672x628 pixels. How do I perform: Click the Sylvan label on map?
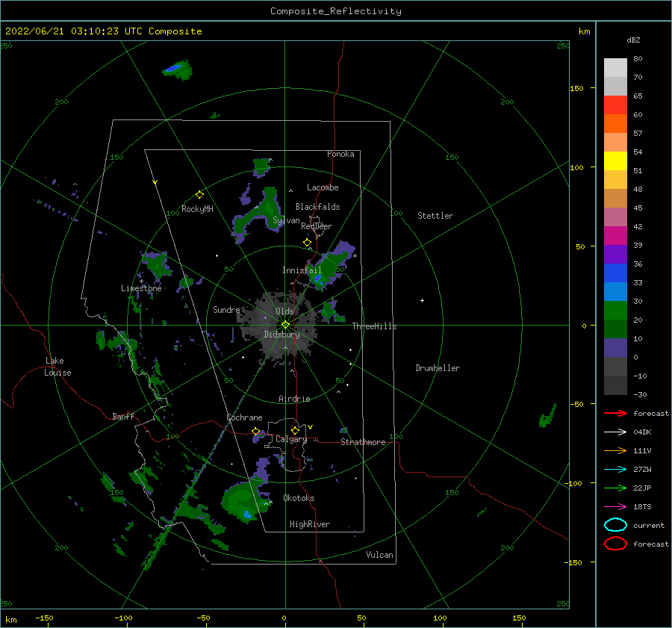click(x=286, y=220)
